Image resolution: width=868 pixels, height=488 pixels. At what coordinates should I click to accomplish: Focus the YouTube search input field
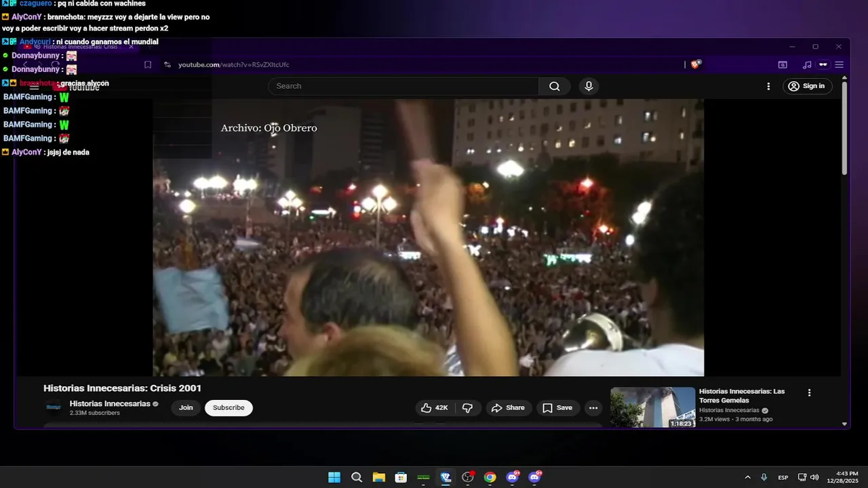point(403,86)
